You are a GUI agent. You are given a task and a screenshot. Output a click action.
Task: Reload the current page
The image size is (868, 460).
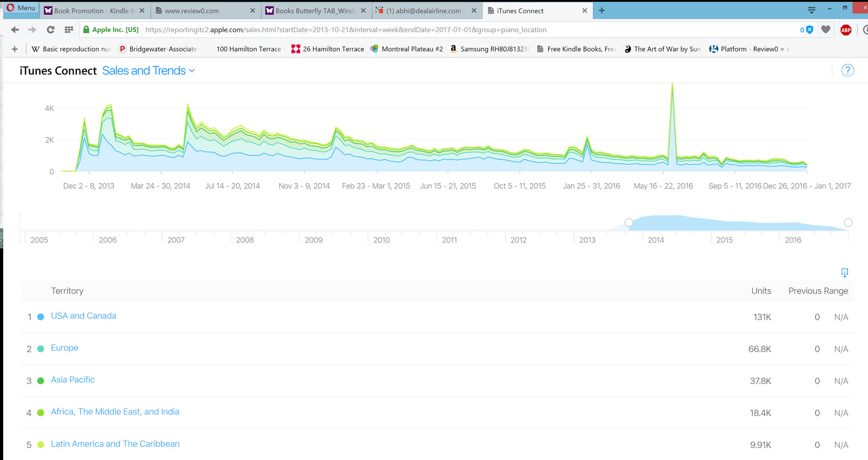coord(51,30)
